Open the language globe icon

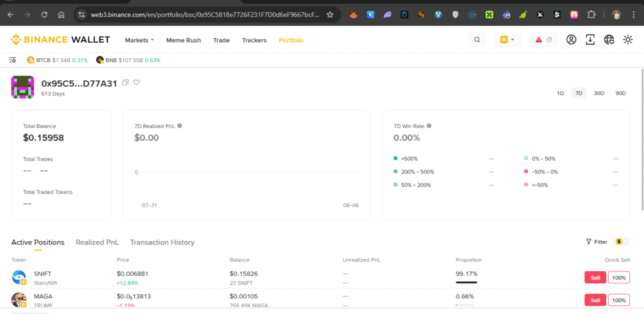pos(609,40)
